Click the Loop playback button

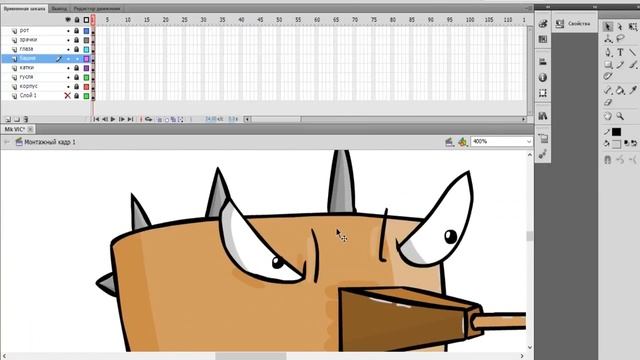pyautogui.click(x=149, y=119)
